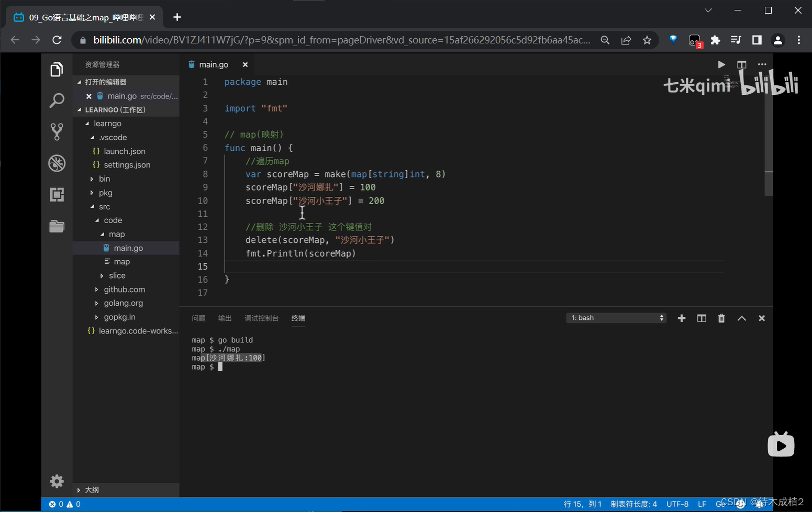This screenshot has width=812, height=512.
Task: Switch to the 调试控制台 panel tab
Action: click(261, 318)
